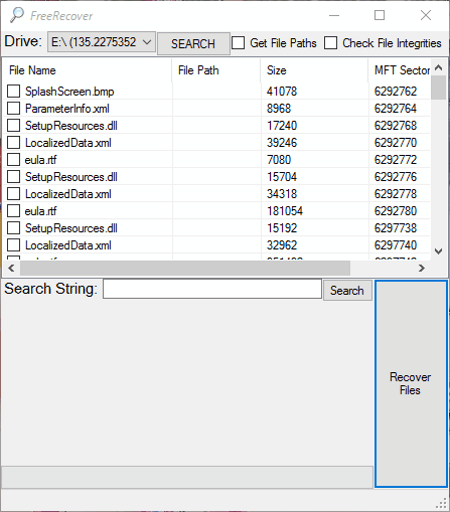
Task: Check the LocalizedData.xml checkbox sized 39246
Action: pyautogui.click(x=14, y=142)
